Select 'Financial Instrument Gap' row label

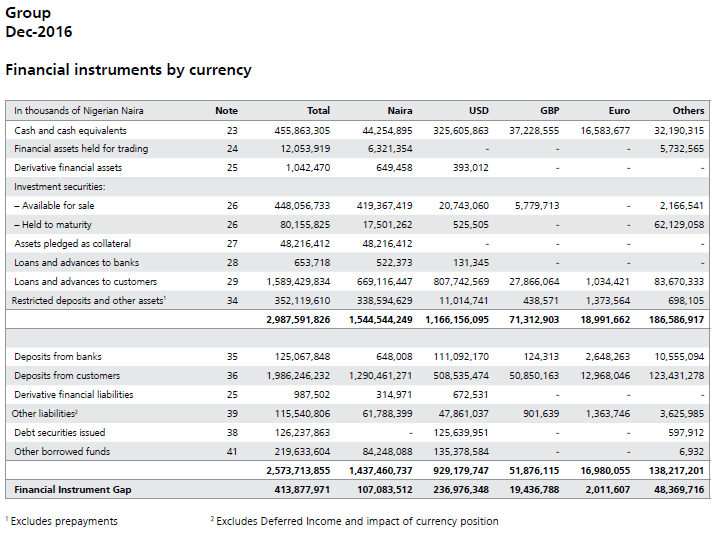coord(73,490)
